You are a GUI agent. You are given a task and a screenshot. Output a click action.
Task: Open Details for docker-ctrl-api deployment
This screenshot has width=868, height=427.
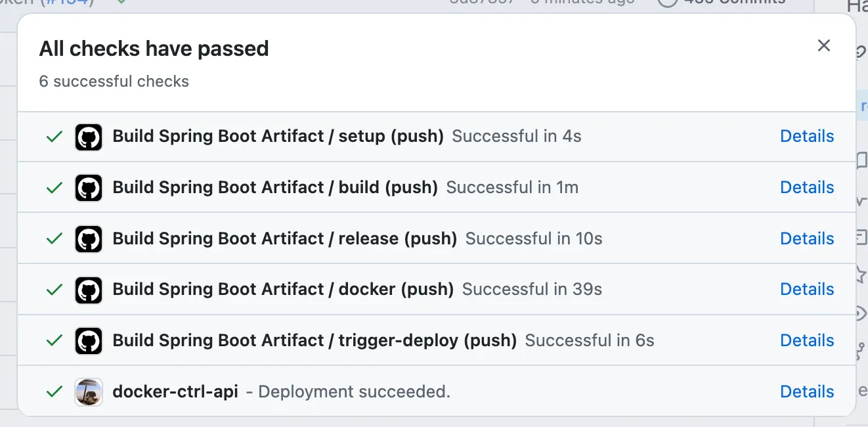click(807, 392)
